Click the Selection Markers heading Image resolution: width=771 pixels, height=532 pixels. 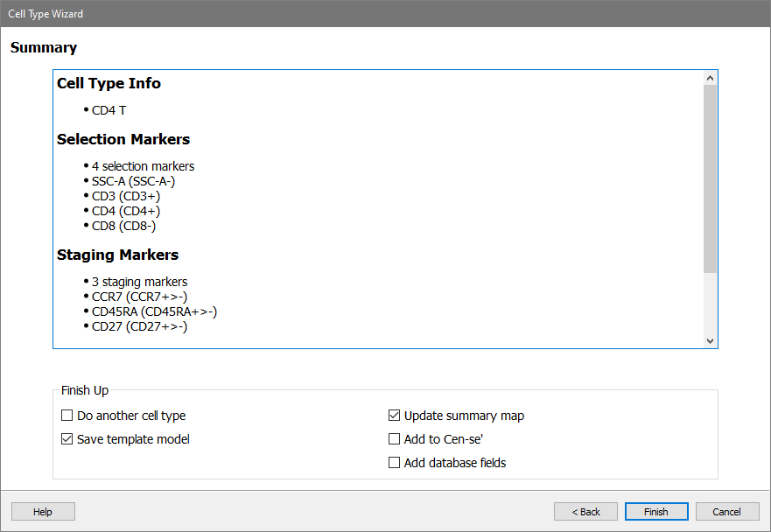pos(123,140)
